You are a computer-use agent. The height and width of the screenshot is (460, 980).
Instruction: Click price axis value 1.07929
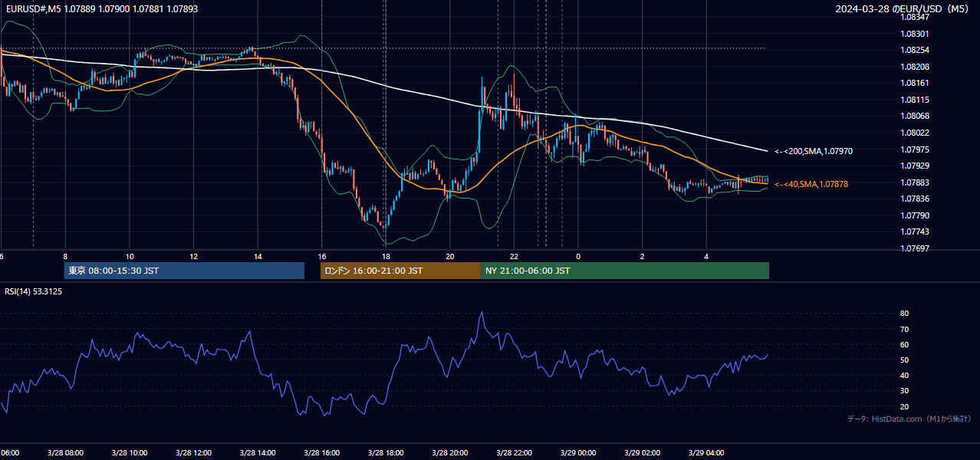915,166
